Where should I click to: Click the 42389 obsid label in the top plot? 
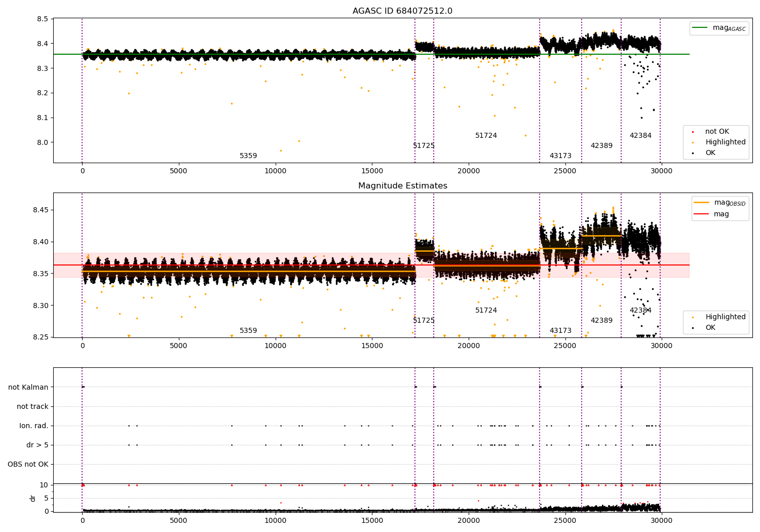tap(601, 146)
